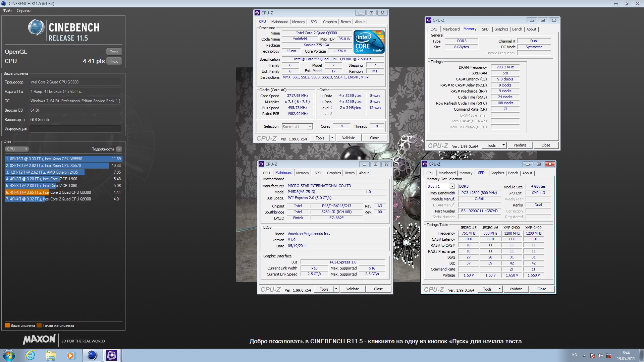Click the Intel Core 2 Quad logo

coord(369,42)
